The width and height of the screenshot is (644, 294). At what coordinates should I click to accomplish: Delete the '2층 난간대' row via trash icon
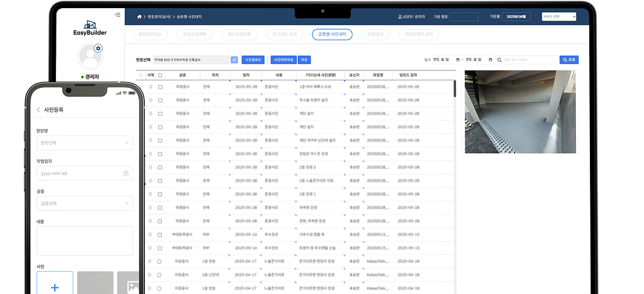[x=151, y=275]
